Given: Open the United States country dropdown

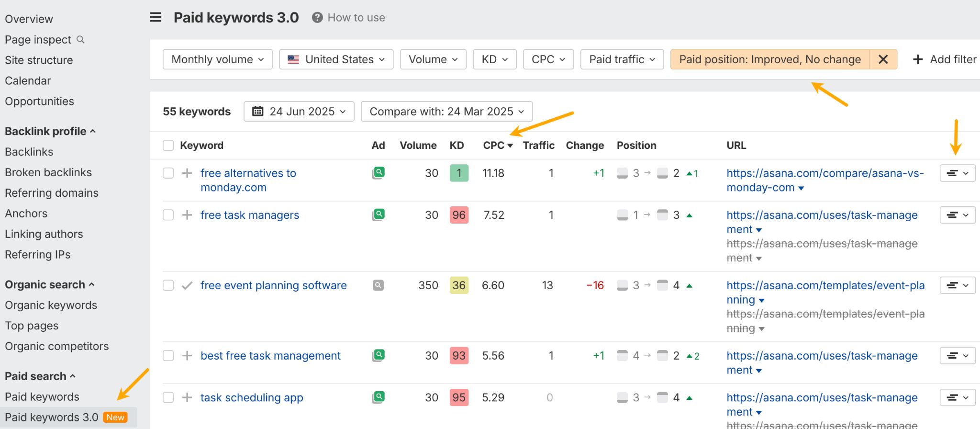Looking at the screenshot, I should 336,59.
